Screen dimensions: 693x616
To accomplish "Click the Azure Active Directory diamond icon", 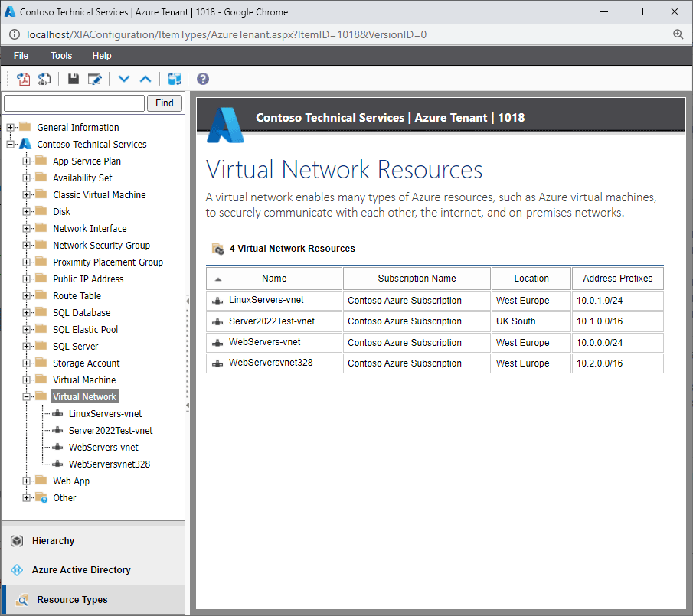I will [17, 570].
